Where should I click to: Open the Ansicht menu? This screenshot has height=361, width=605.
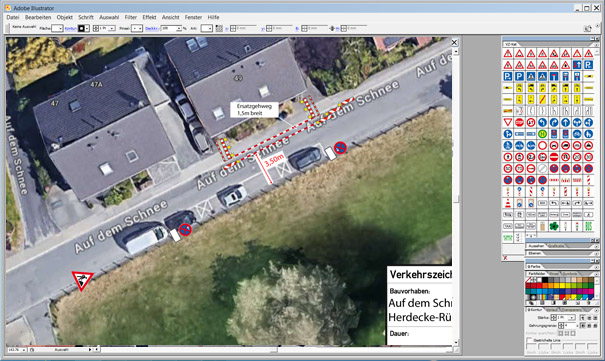tap(171, 17)
